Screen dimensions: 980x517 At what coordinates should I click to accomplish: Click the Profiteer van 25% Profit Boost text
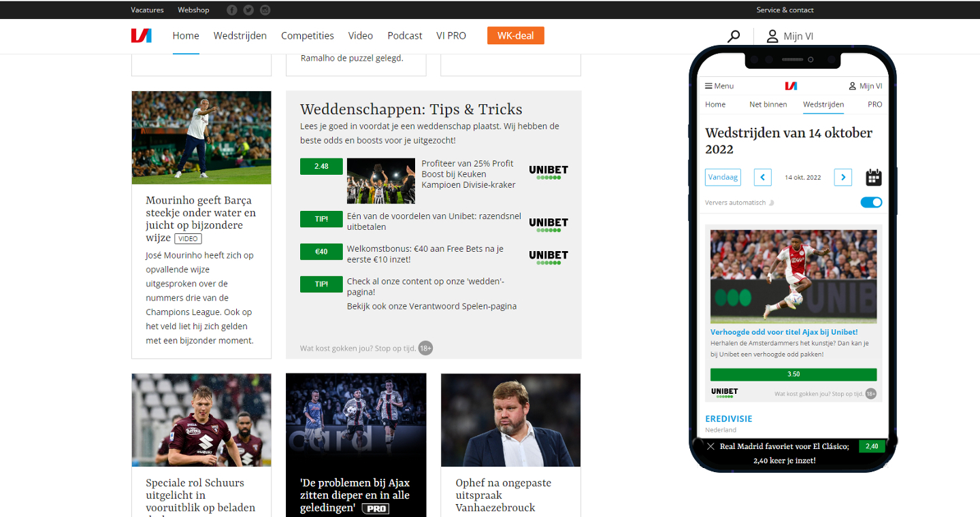pyautogui.click(x=468, y=174)
